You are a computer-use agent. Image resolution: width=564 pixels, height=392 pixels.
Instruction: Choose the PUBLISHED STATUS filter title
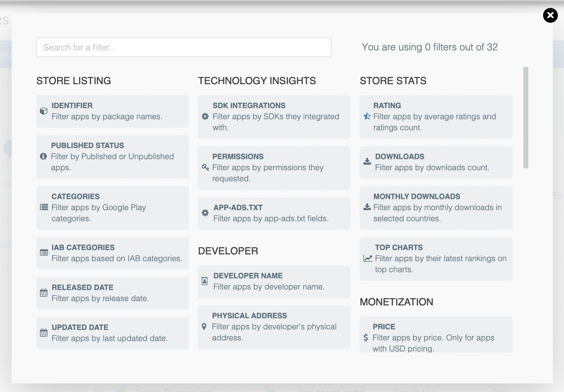point(87,145)
